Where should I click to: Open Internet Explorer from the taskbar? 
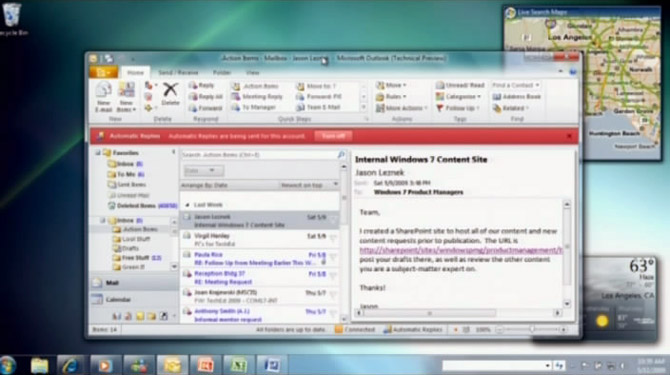pyautogui.click(x=71, y=365)
